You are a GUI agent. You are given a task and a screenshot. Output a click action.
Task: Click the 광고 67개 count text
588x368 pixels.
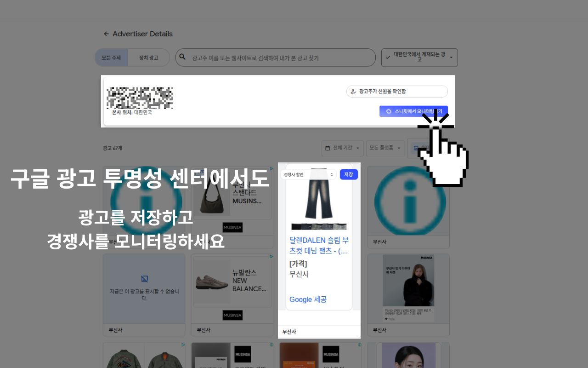tap(113, 148)
